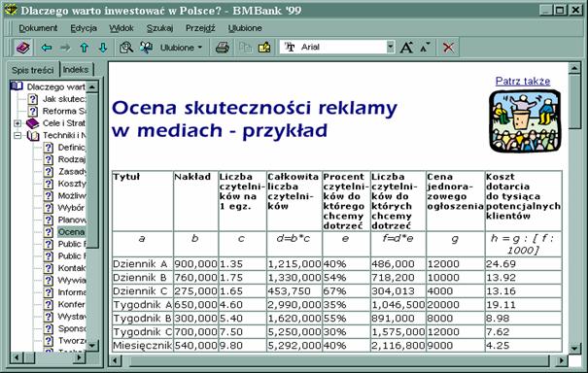Click the audience illustration thumbnail
This screenshot has height=373, width=588.
tap(525, 121)
